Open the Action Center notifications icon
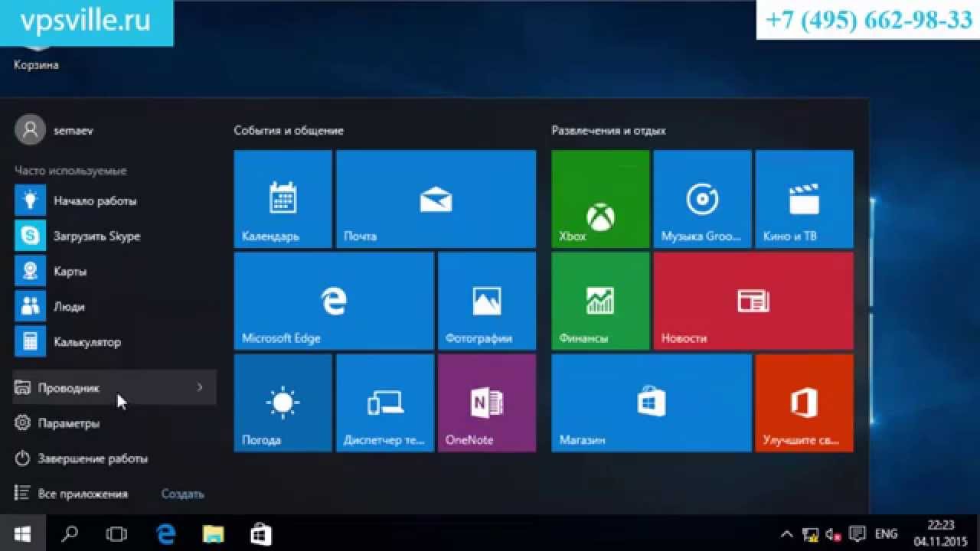This screenshot has width=980, height=551. [x=858, y=533]
